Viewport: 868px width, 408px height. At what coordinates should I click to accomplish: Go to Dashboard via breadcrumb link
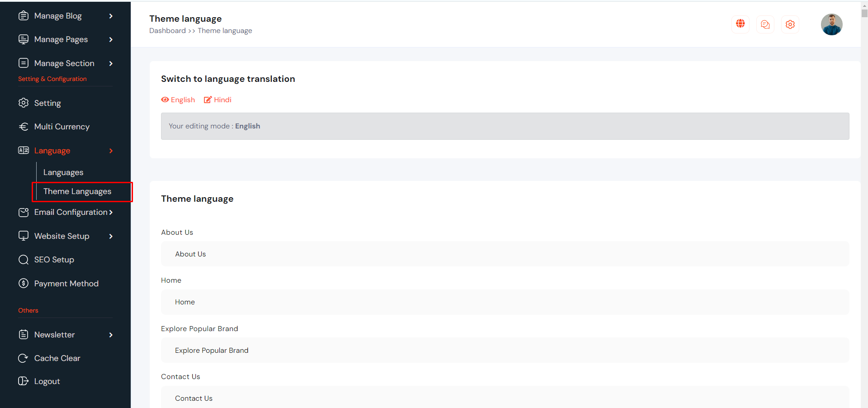point(167,31)
